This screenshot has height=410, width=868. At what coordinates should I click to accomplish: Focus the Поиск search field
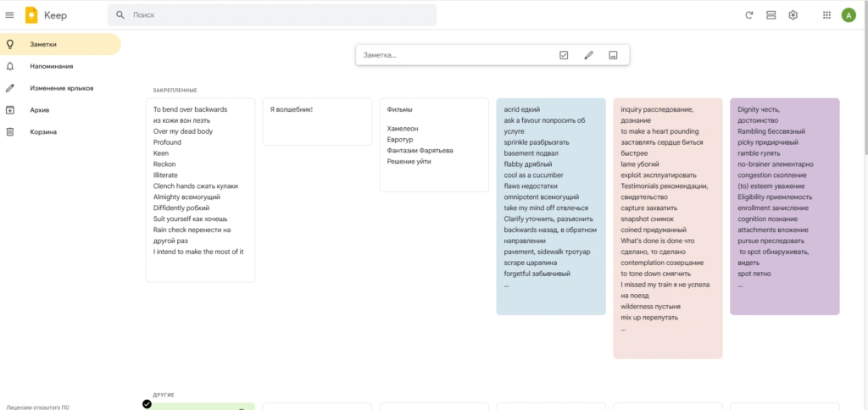272,15
